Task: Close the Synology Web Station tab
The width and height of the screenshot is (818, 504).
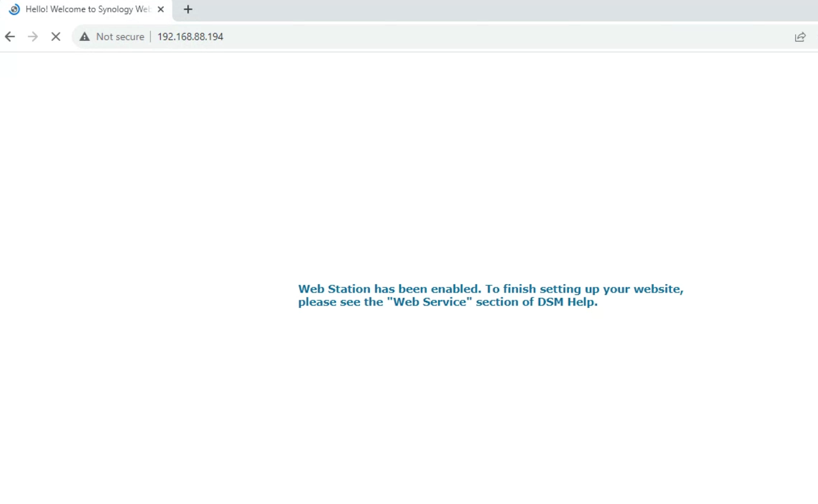Action: click(x=161, y=9)
